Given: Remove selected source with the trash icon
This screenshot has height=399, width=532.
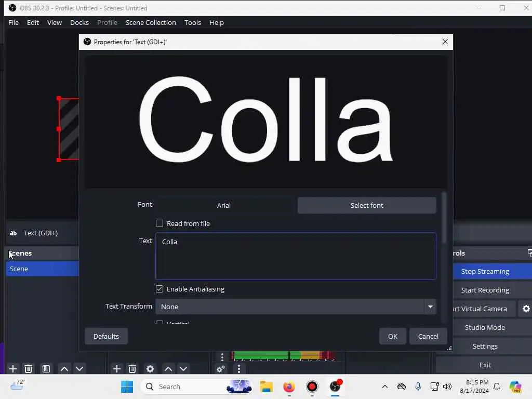Looking at the screenshot, I should click(132, 369).
